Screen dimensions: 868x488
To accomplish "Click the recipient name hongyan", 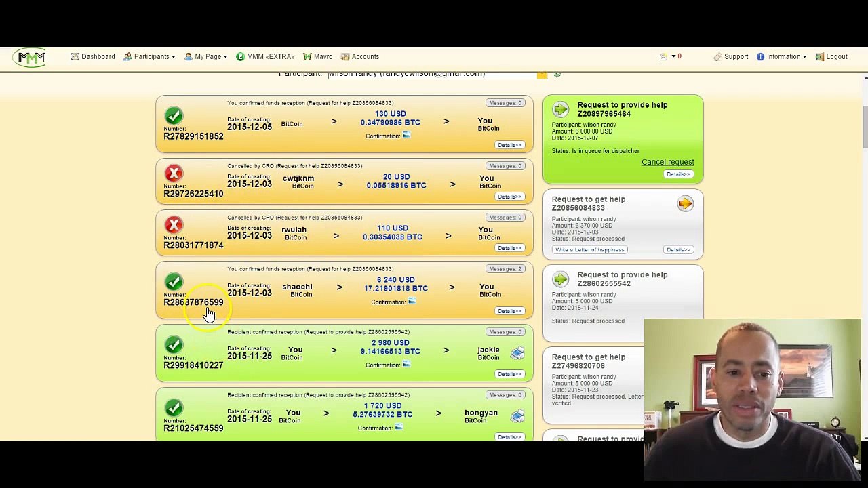I will pos(481,413).
